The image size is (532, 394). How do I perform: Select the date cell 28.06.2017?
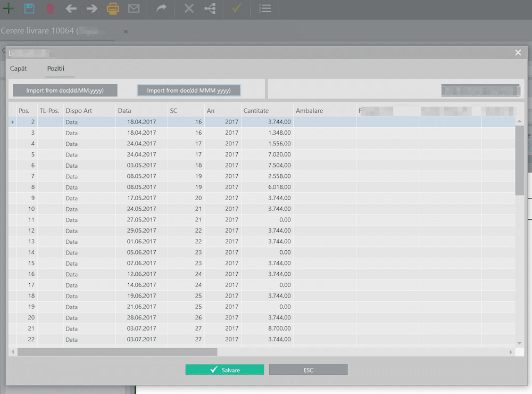coord(142,317)
